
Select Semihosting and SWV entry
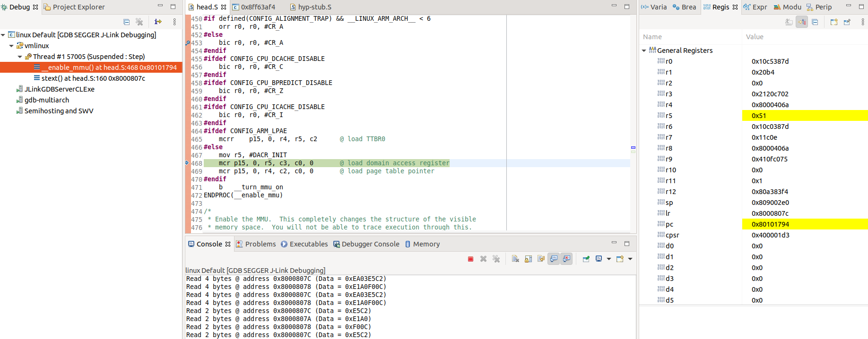point(55,111)
